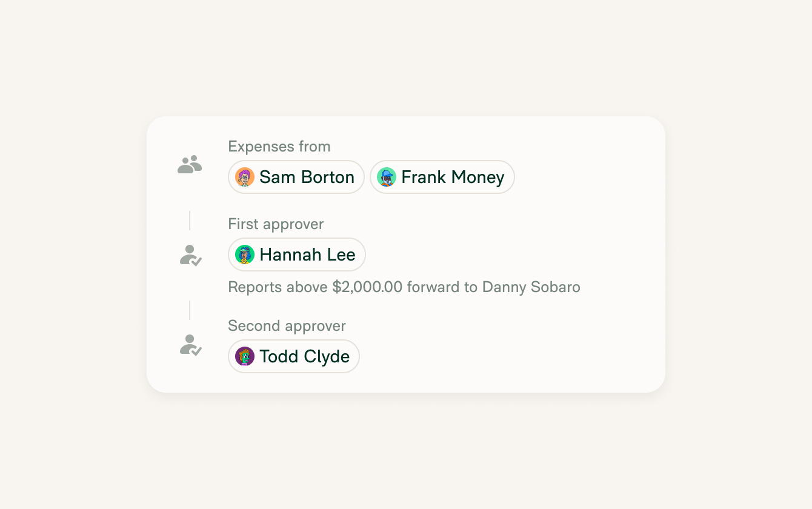Image resolution: width=812 pixels, height=509 pixels.
Task: Select the Sam Borton chip
Action: coord(296,177)
